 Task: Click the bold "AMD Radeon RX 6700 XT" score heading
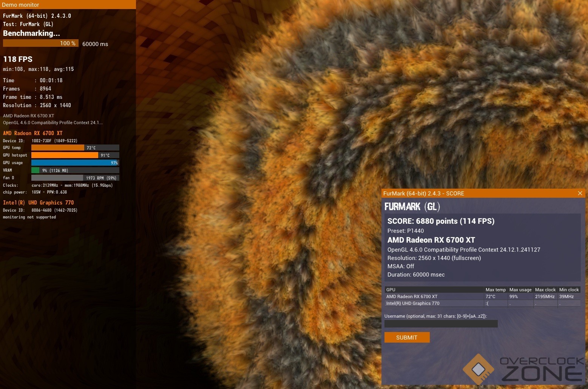click(x=431, y=240)
